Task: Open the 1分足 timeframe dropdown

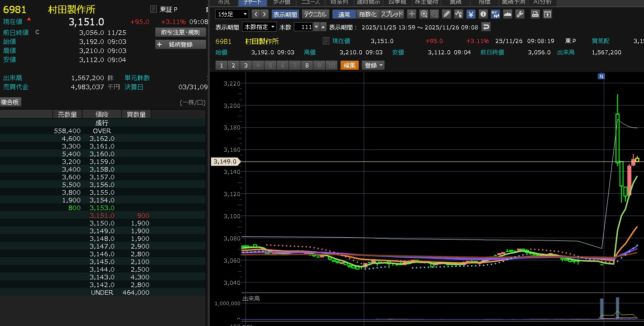Action: coord(232,14)
